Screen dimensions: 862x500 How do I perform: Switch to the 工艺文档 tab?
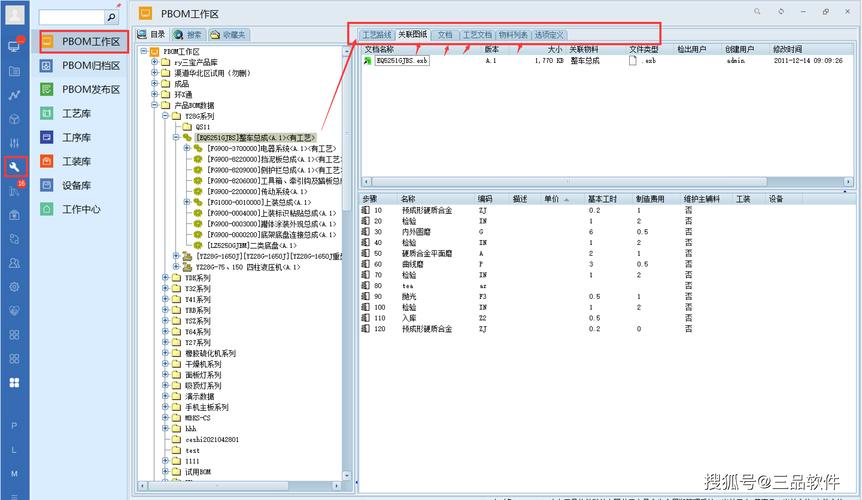(477, 35)
